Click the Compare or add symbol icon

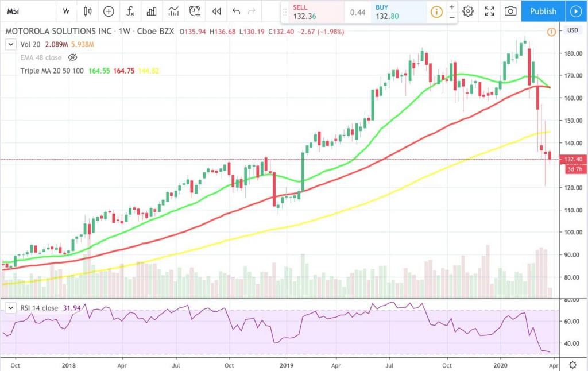109,11
